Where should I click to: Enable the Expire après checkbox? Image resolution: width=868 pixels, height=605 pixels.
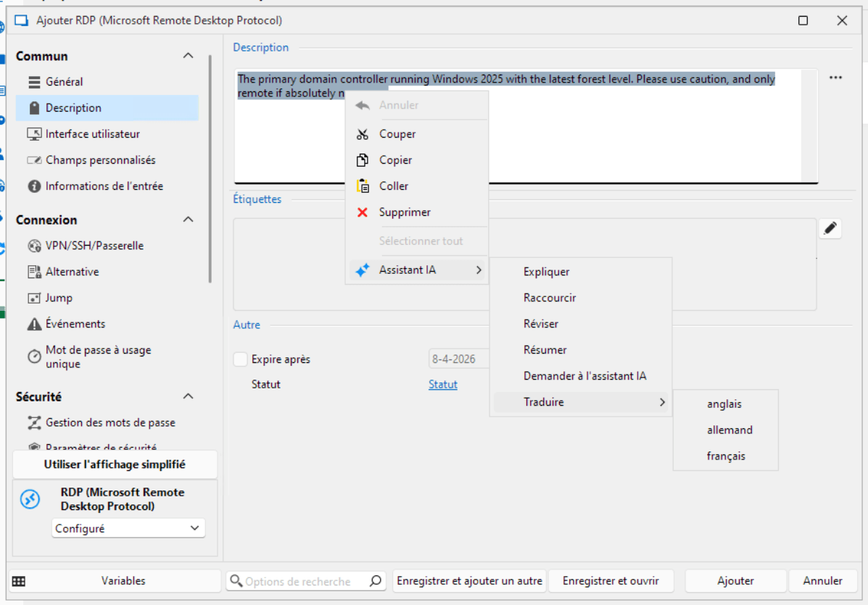[x=240, y=359]
